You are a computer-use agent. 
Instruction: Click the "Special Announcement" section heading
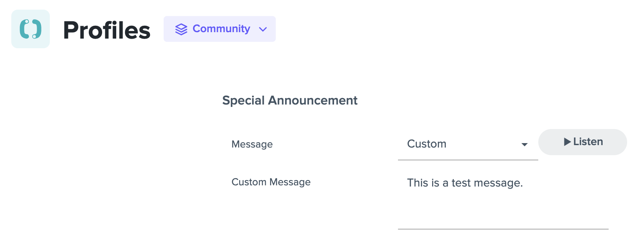(290, 100)
